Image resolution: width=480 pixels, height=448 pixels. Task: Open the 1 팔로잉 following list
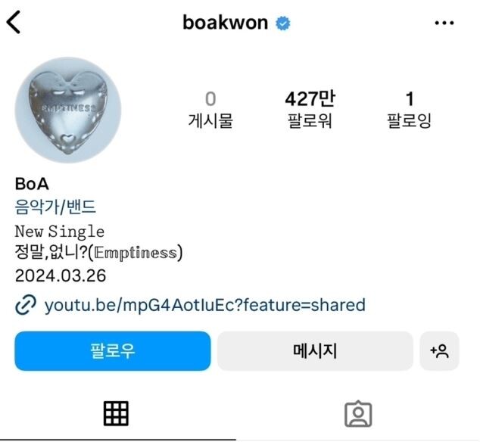tap(410, 109)
